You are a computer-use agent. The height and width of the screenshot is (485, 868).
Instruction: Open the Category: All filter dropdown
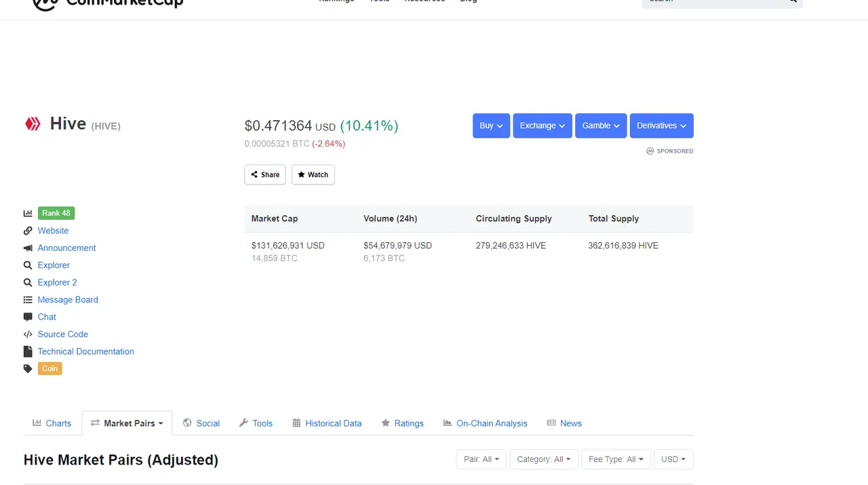pyautogui.click(x=544, y=459)
